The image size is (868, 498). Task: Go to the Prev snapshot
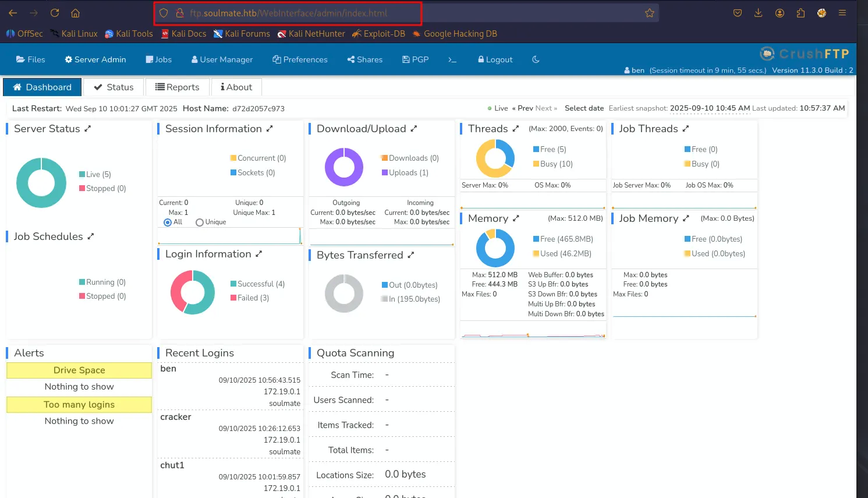(x=523, y=108)
